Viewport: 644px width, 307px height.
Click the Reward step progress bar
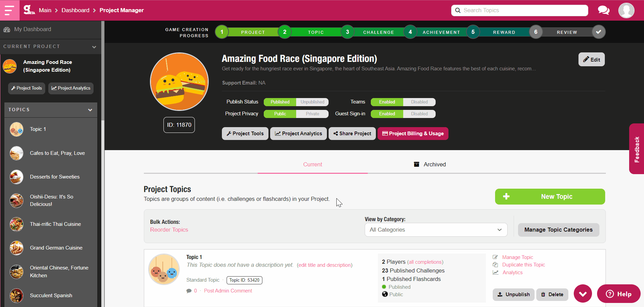[x=504, y=32]
